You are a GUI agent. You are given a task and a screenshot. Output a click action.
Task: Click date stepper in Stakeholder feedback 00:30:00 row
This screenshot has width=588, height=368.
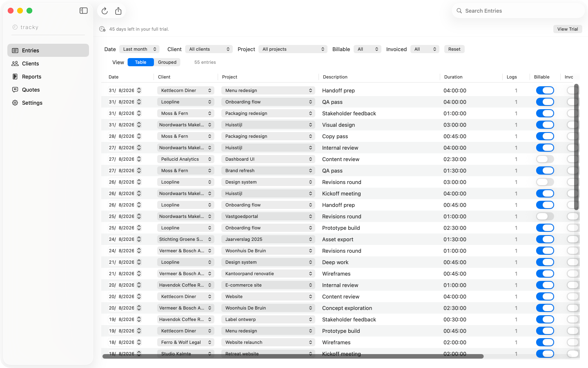pyautogui.click(x=139, y=320)
